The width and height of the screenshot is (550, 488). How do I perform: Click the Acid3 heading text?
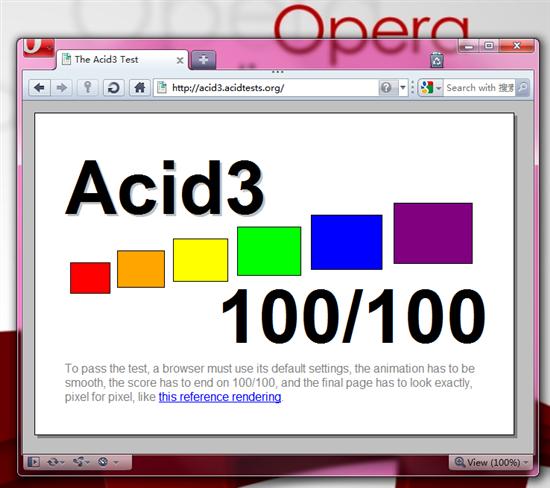[x=165, y=188]
